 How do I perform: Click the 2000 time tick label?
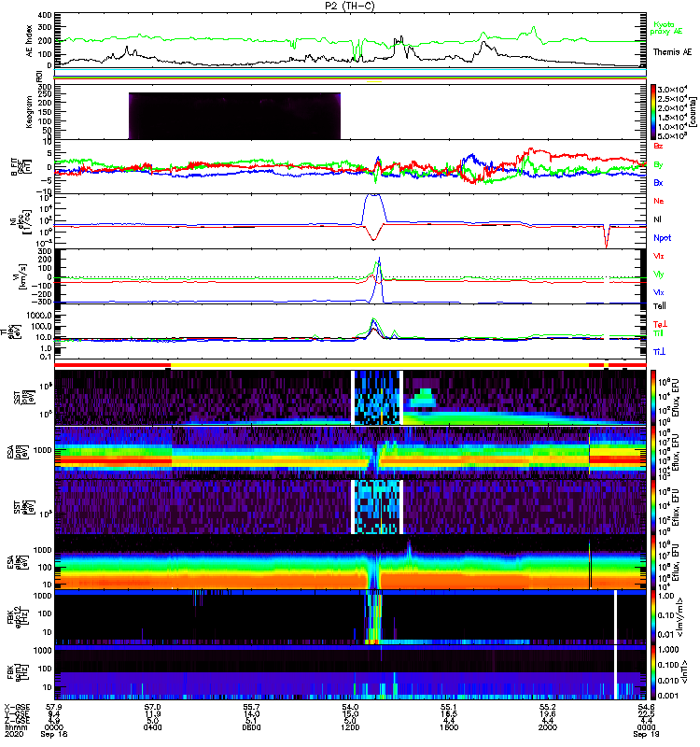tap(548, 727)
